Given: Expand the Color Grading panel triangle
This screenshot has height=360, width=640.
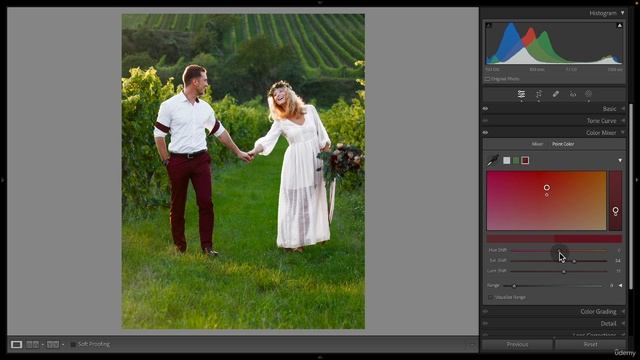Looking at the screenshot, I should (x=623, y=311).
